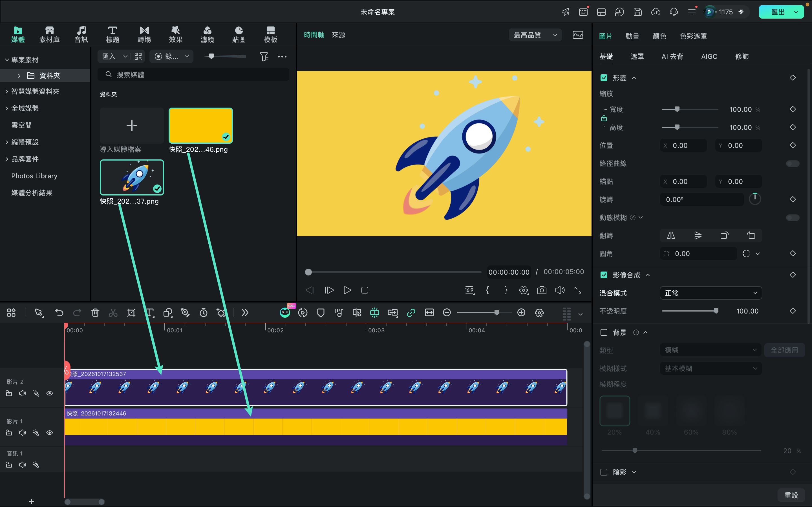Screen dimensions: 812x507
Task: Open the 最高品質 quality dropdown
Action: pyautogui.click(x=535, y=35)
